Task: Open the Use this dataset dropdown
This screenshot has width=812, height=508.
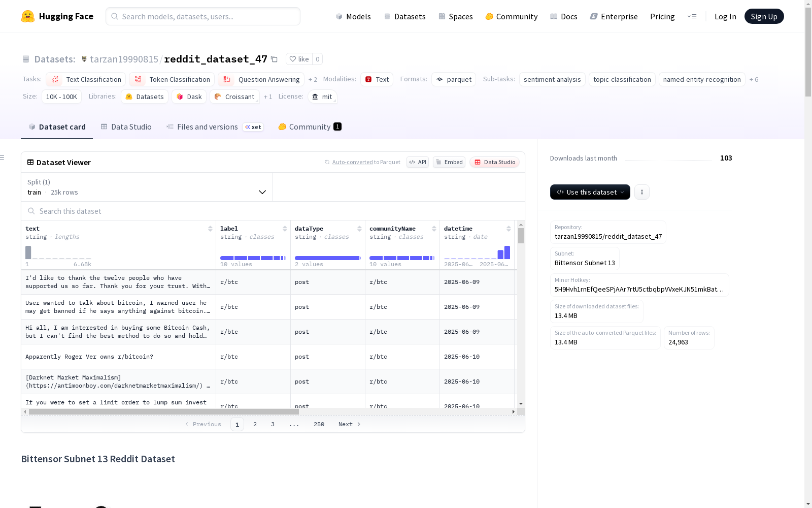Action: pyautogui.click(x=590, y=192)
